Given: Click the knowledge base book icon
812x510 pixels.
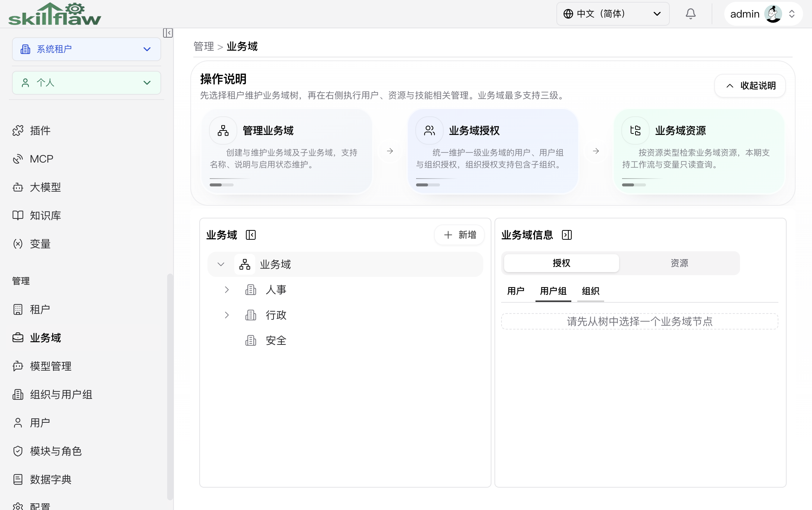Looking at the screenshot, I should pos(18,215).
